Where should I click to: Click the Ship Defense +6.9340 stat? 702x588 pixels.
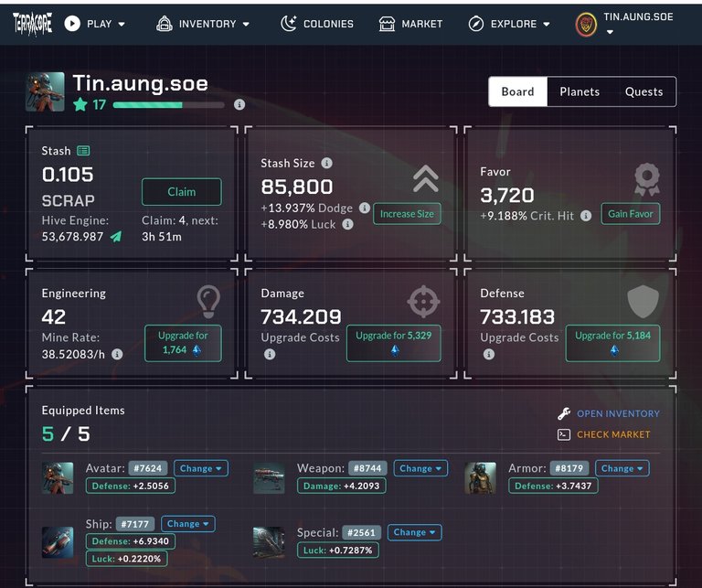click(131, 541)
